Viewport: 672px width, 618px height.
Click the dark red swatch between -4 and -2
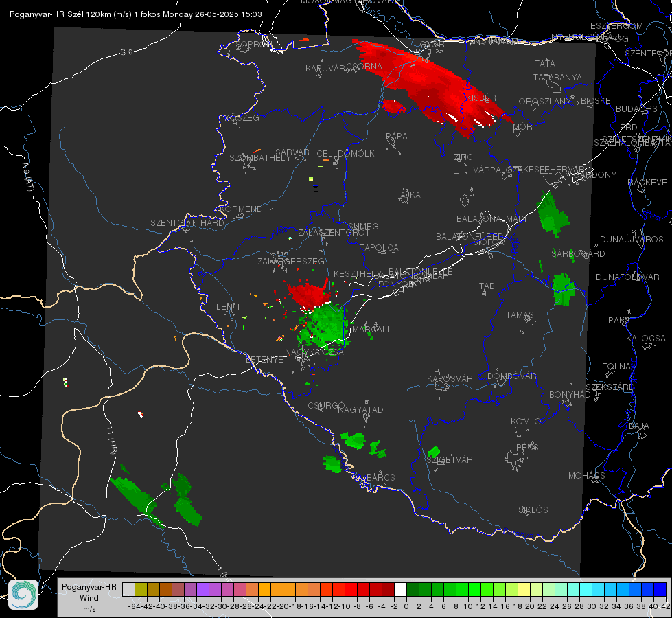tap(388, 589)
